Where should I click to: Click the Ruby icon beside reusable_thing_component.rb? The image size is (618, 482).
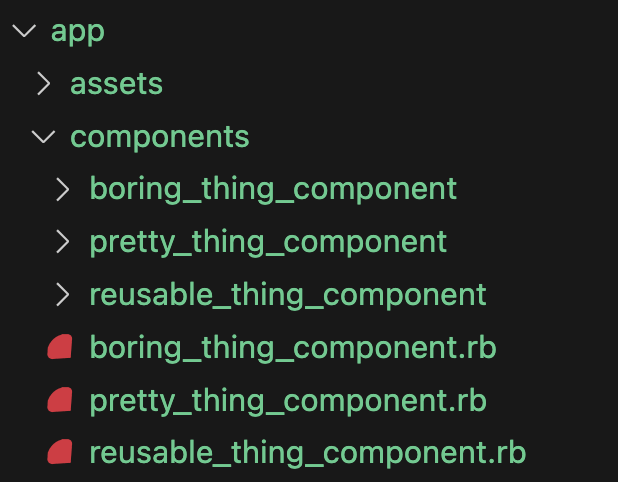point(60,452)
